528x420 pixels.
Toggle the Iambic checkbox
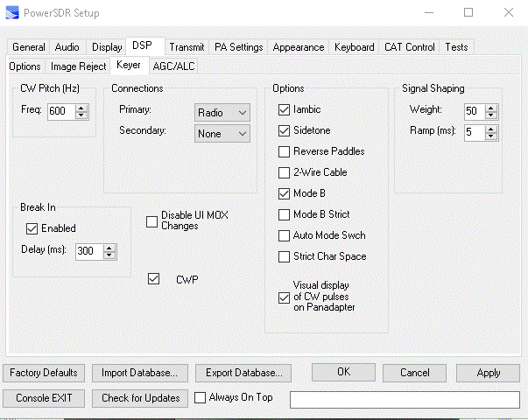[284, 109]
